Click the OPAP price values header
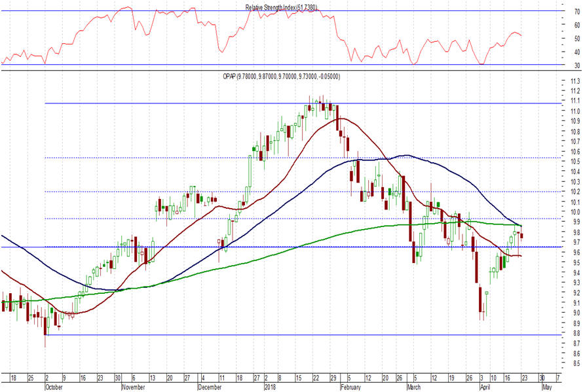The image size is (583, 392). (x=281, y=77)
